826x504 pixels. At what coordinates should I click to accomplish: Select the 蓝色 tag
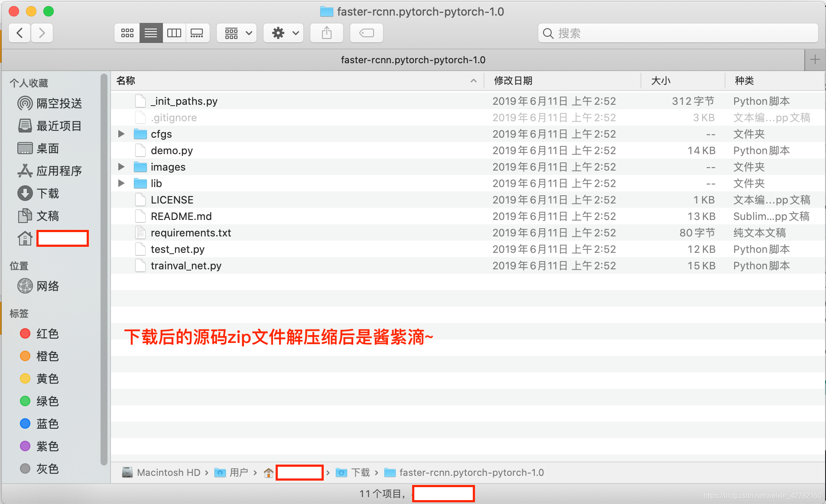pyautogui.click(x=40, y=424)
